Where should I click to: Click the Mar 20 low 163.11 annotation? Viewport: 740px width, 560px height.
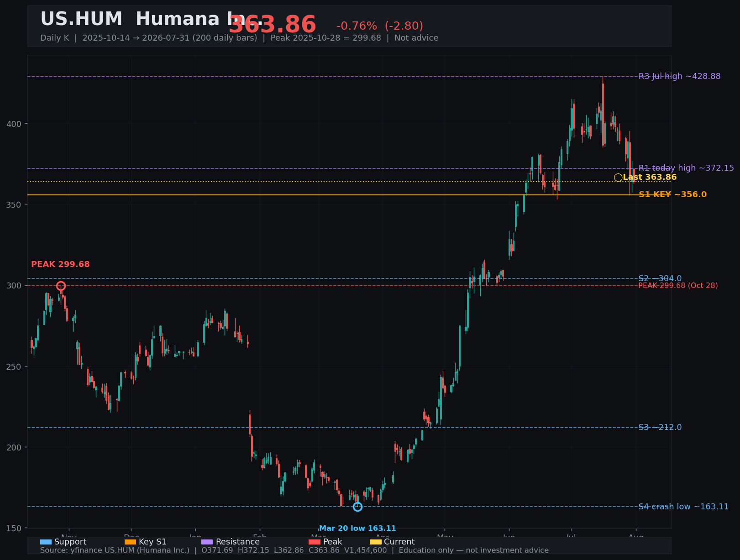[357, 529]
